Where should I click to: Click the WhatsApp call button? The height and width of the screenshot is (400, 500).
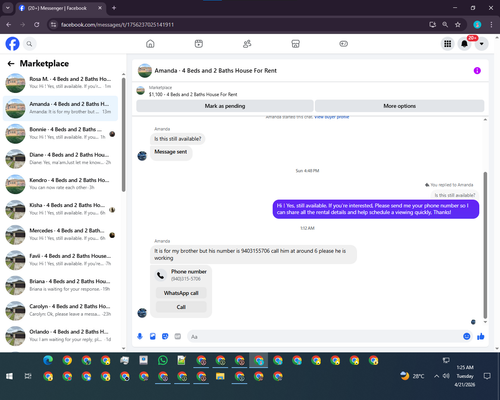(x=181, y=293)
